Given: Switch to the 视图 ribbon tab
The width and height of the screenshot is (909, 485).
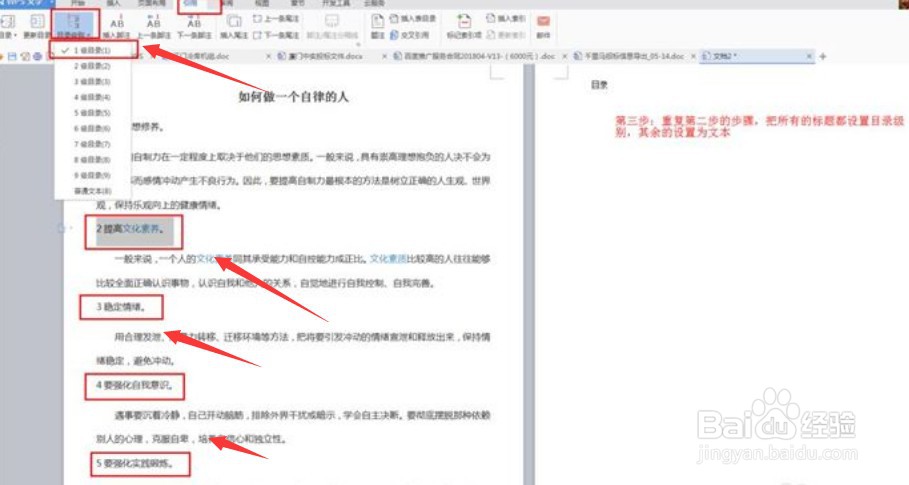Looking at the screenshot, I should (262, 3).
